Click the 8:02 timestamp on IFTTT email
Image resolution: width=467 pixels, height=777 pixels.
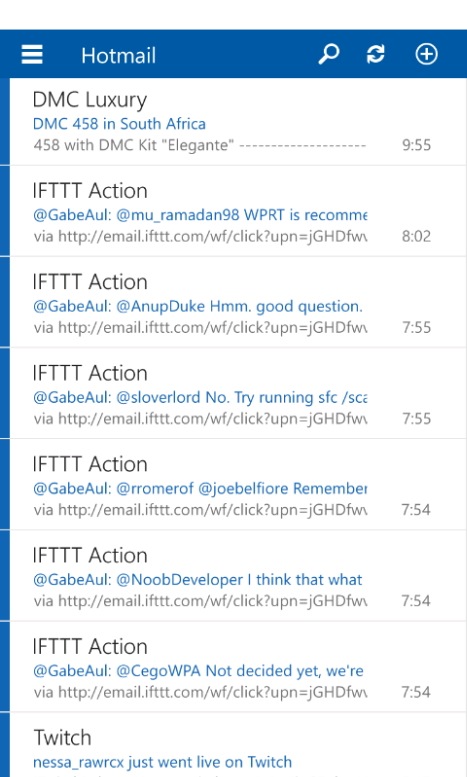click(x=416, y=236)
